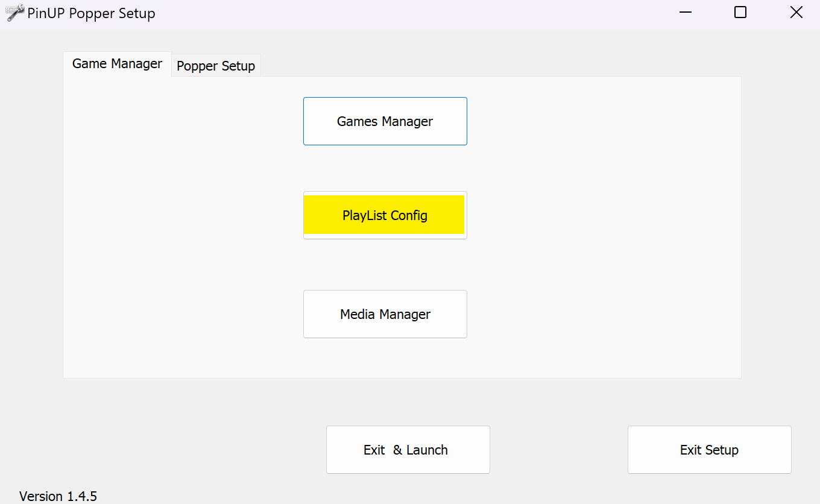The image size is (820, 504).
Task: Click the blue-outlined focused button
Action: 385,121
